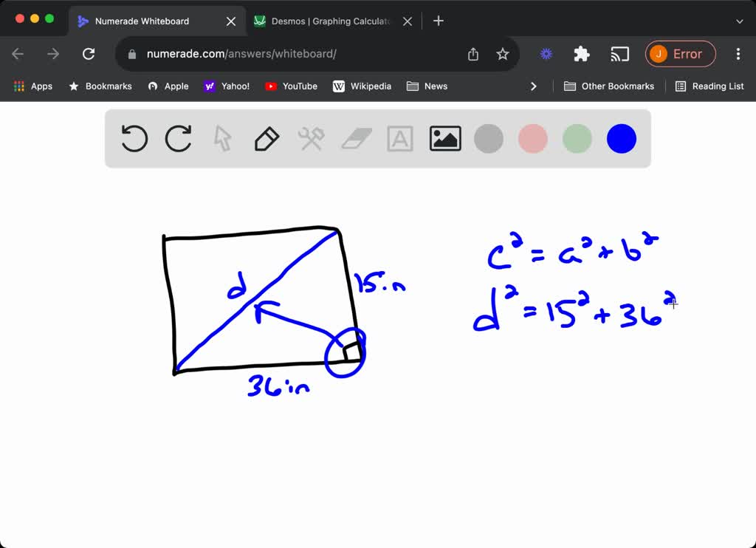756x548 pixels.
Task: Open the Reading List
Action: tap(709, 86)
